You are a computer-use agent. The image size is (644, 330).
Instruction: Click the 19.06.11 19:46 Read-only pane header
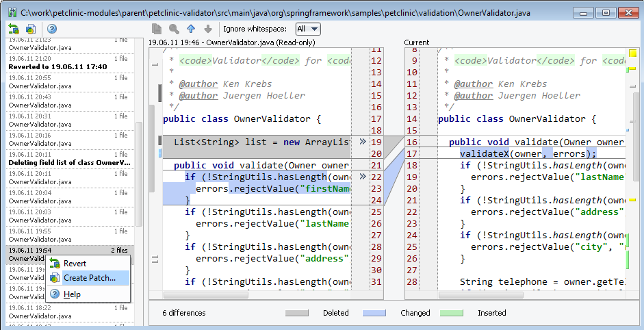pos(231,42)
